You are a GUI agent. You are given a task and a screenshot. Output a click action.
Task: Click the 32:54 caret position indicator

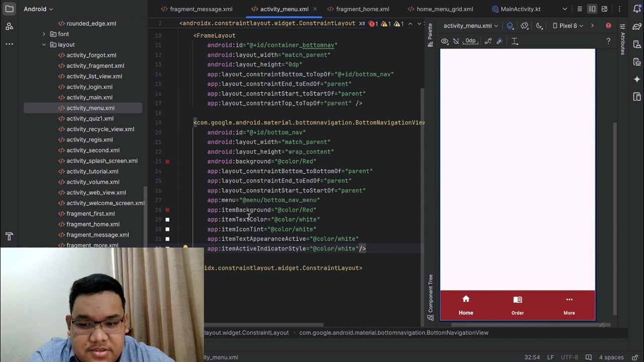point(532,357)
